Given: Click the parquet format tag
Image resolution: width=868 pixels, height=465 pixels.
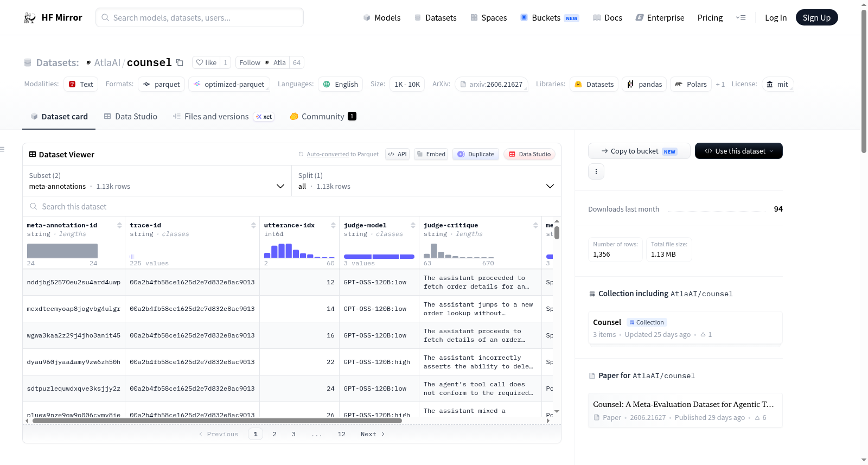Looking at the screenshot, I should tap(162, 84).
